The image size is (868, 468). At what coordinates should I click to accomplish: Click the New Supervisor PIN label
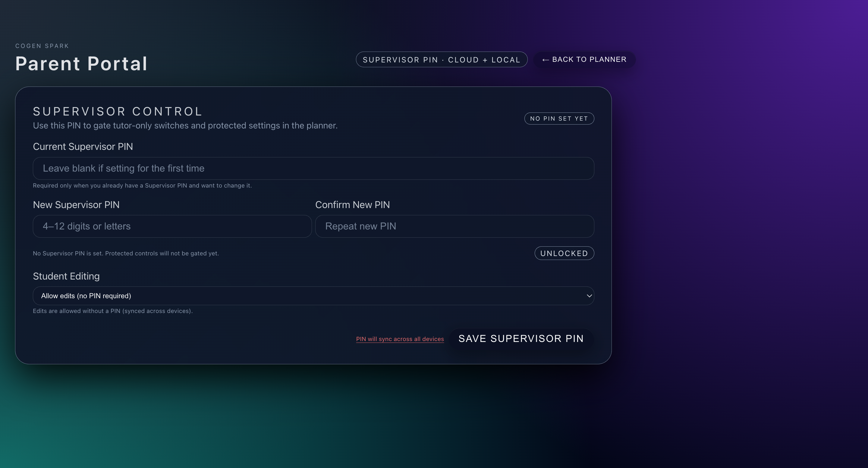coord(76,205)
